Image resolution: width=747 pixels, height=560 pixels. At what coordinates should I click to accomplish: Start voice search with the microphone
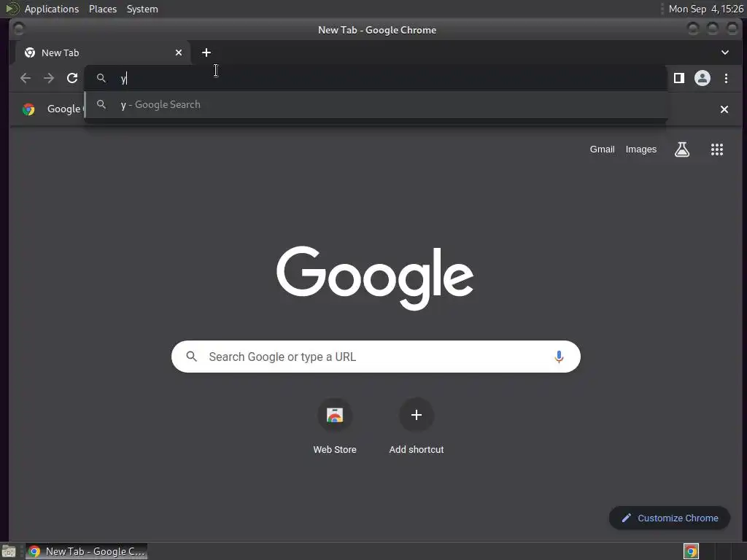coord(559,357)
